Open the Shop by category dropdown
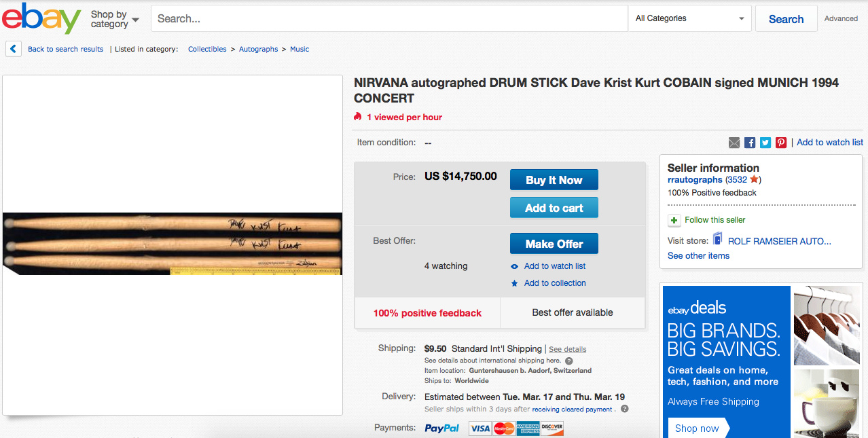 pos(115,19)
